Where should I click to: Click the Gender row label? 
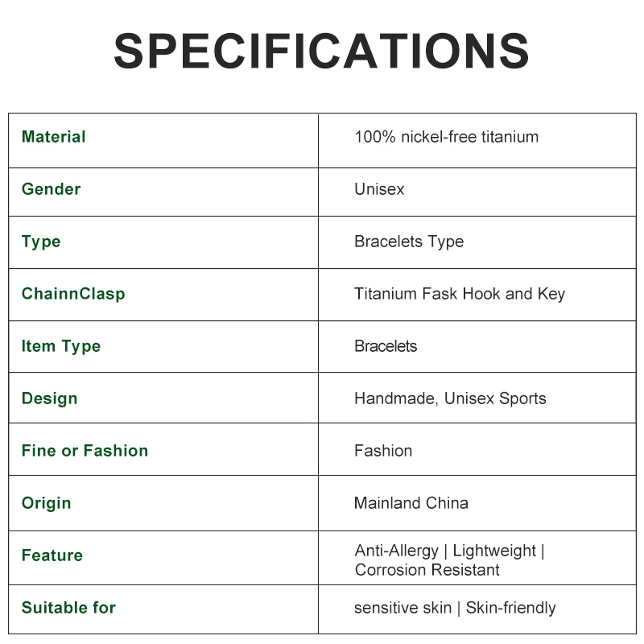[x=52, y=189]
